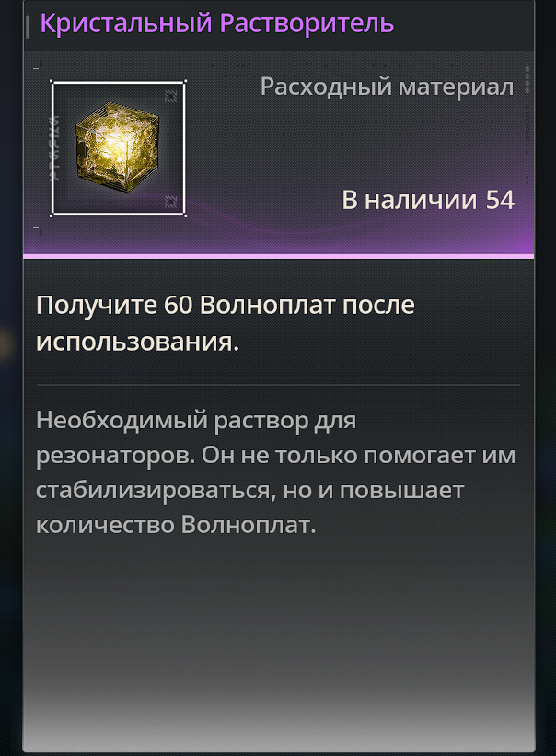
Task: Click the corner bracket marker above item frame
Action: [38, 64]
